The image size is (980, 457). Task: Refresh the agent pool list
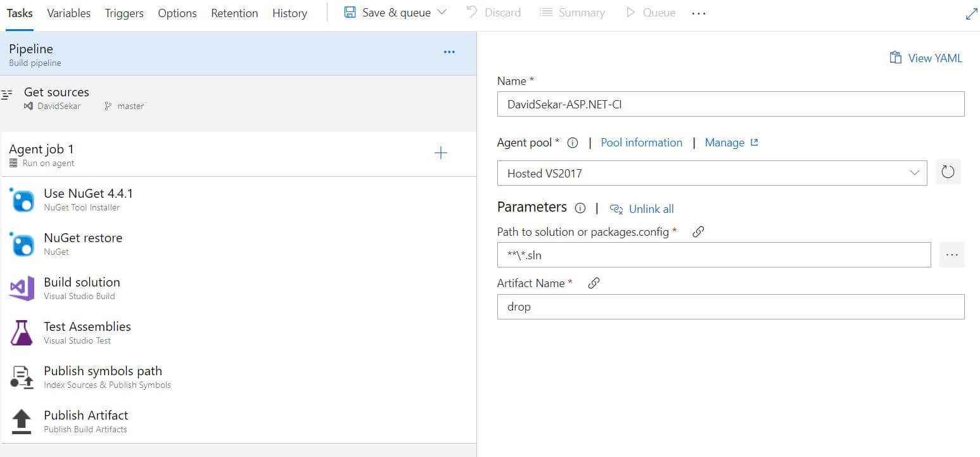pos(948,172)
